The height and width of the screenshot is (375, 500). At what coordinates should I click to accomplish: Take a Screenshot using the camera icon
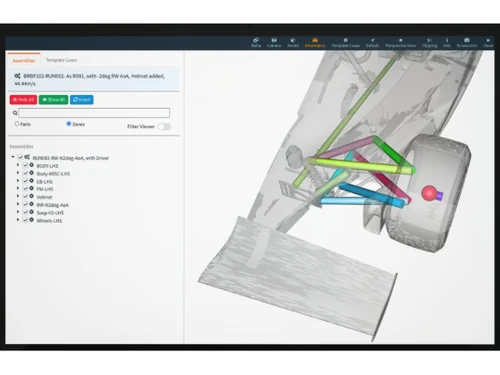click(467, 43)
